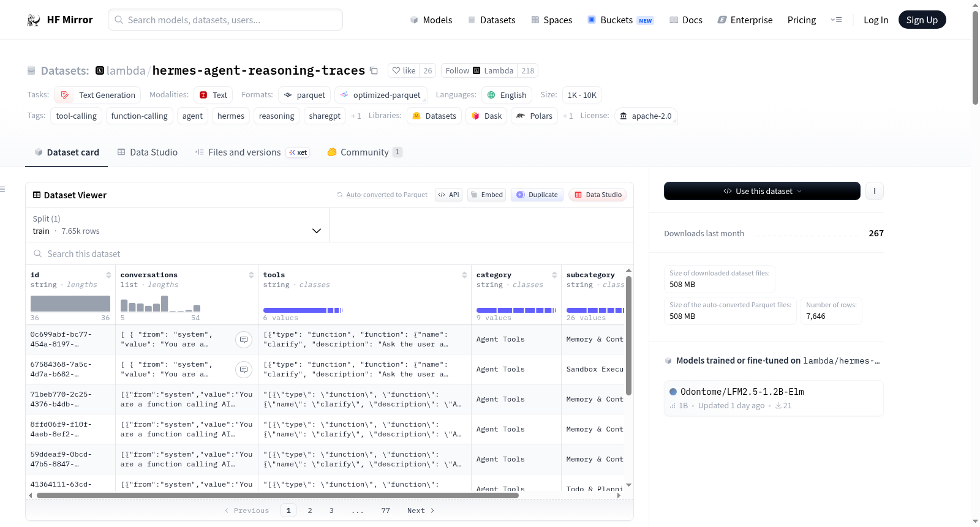Image resolution: width=980 pixels, height=527 pixels.
Task: Expand the +1 more tags
Action: [356, 116]
